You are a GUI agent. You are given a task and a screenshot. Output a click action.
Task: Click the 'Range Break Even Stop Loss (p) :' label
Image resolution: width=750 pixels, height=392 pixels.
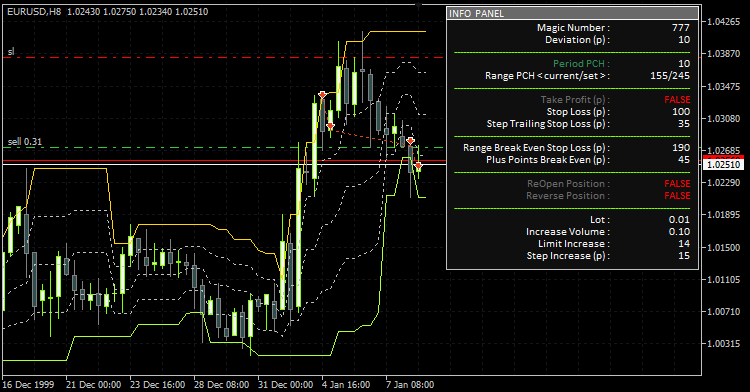tap(536, 148)
